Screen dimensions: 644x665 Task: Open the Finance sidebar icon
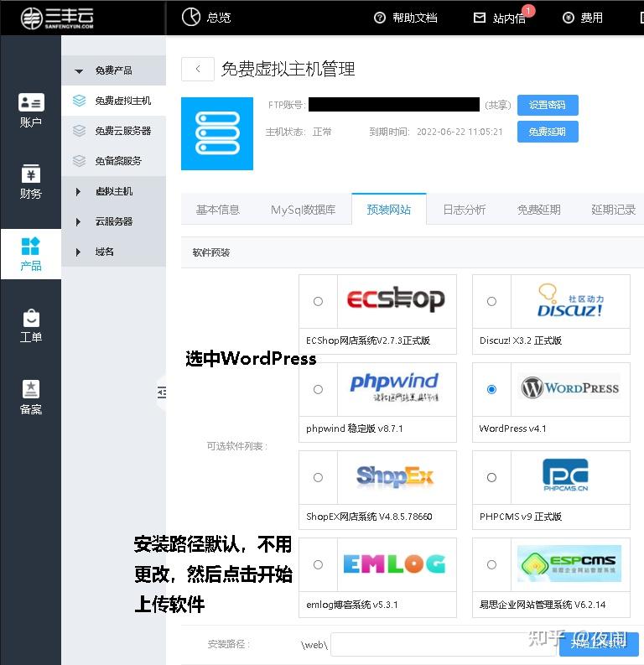pos(31,174)
